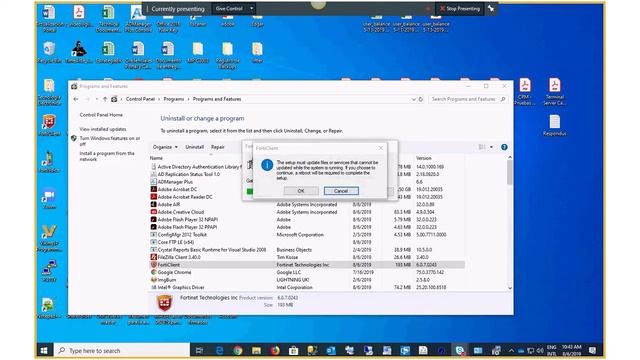The height and width of the screenshot is (360, 640).
Task: Select the ImgBurn row
Action: [x=307, y=280]
